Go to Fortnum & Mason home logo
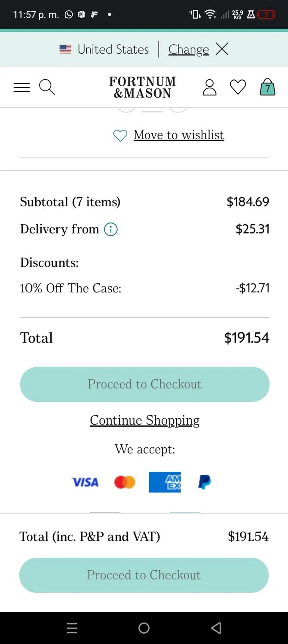The height and width of the screenshot is (644, 288). (142, 87)
